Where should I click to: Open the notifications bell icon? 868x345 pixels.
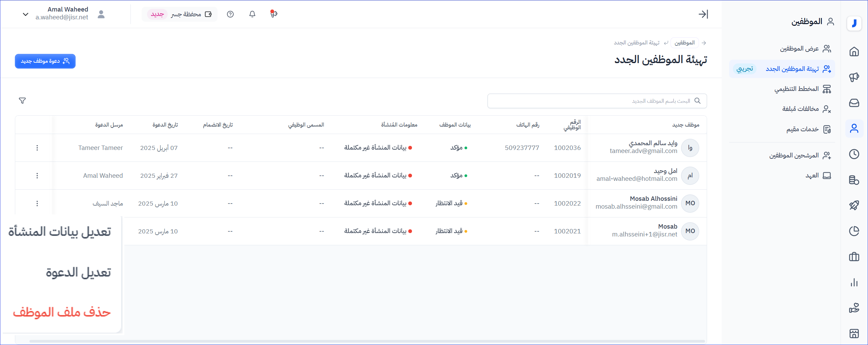[252, 14]
